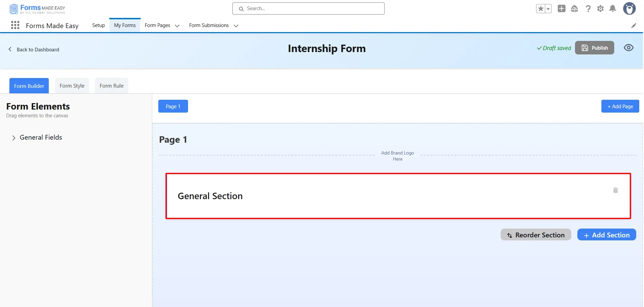644x307 pixels.
Task: Open the Salesforce Help question mark
Action: coord(588,9)
